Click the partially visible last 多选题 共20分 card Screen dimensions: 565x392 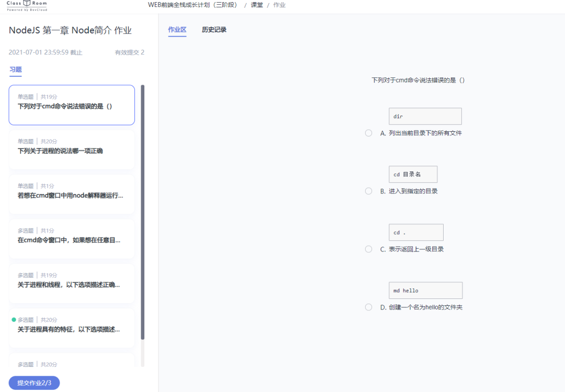coord(72,360)
